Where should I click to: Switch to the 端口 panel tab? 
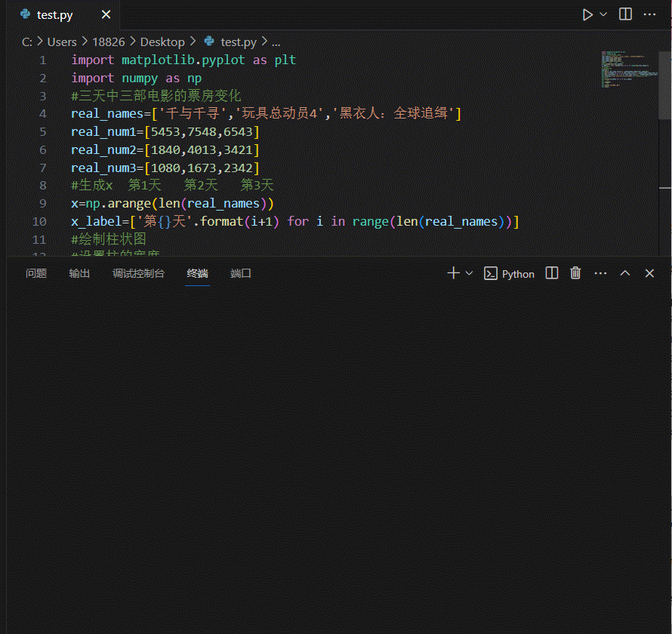point(240,273)
